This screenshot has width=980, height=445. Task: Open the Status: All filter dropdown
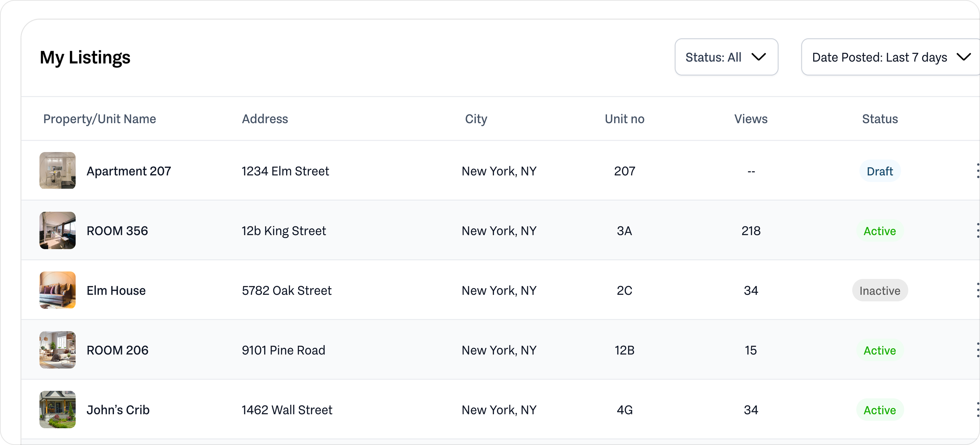click(x=726, y=57)
